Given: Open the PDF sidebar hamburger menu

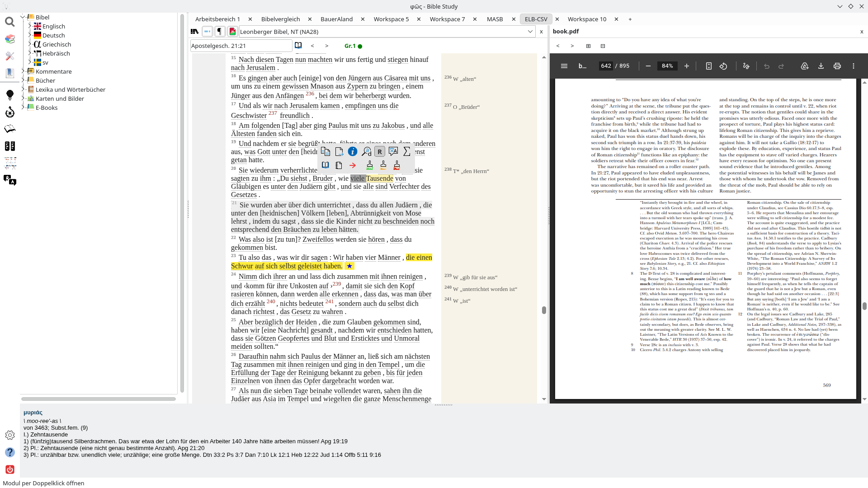Looking at the screenshot, I should coord(564,66).
